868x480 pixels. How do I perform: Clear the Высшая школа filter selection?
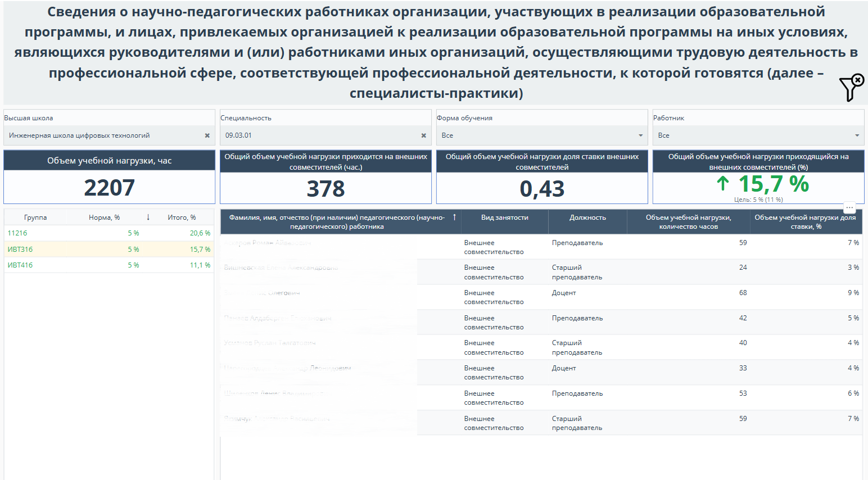pyautogui.click(x=207, y=135)
